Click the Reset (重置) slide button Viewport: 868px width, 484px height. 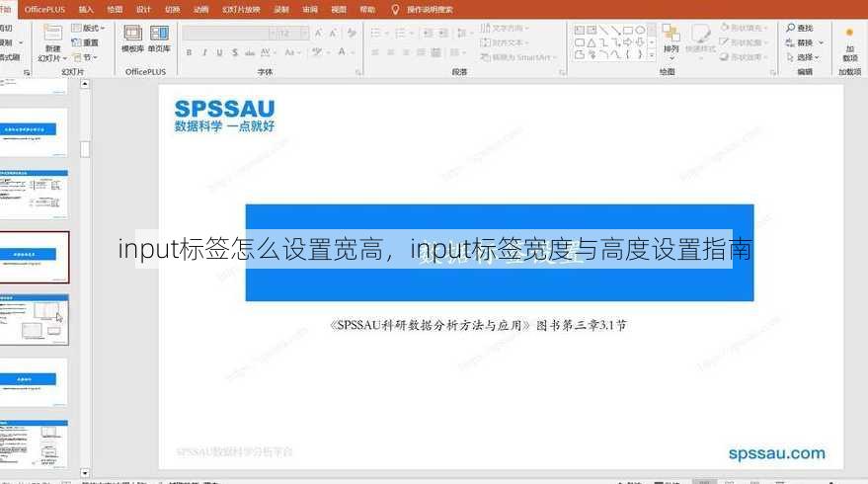click(85, 42)
